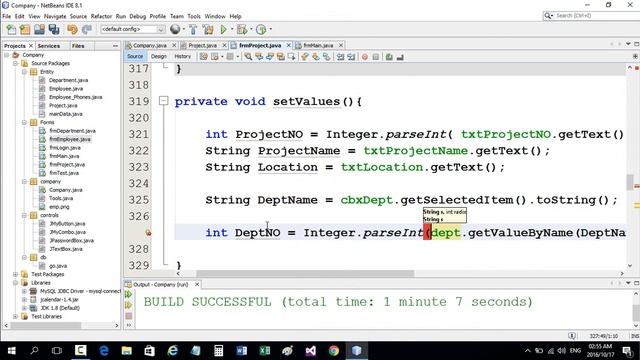Close the Output Company (run) tab

pos(197,284)
